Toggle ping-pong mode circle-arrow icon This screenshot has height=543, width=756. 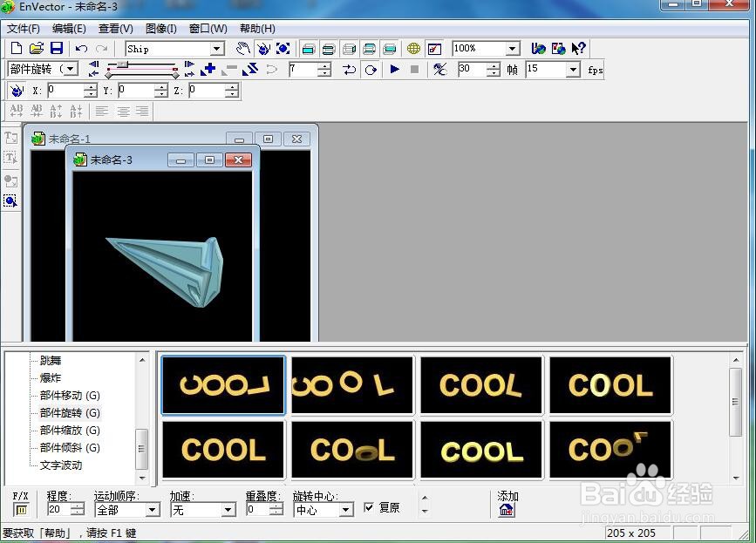[x=371, y=70]
